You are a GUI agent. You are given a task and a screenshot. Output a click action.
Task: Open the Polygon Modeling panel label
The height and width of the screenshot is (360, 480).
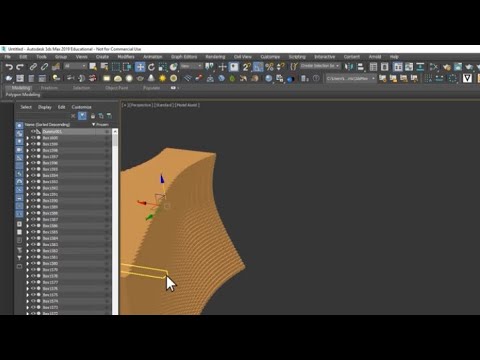[x=23, y=95]
